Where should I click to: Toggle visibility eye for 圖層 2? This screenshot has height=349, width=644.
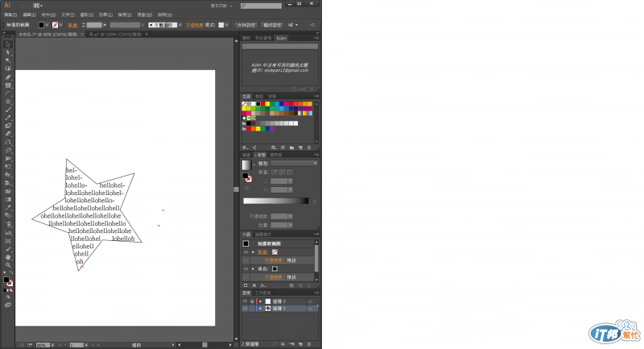coord(246,301)
